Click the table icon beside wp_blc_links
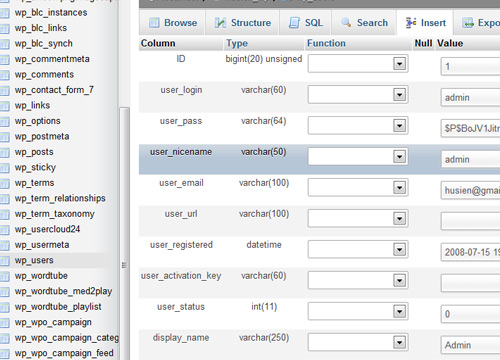This screenshot has width=500, height=360. pyautogui.click(x=4, y=29)
